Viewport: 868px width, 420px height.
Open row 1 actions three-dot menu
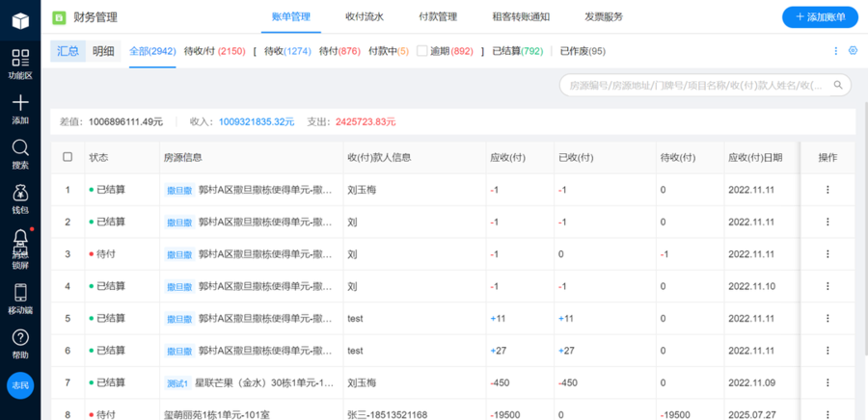coord(827,190)
